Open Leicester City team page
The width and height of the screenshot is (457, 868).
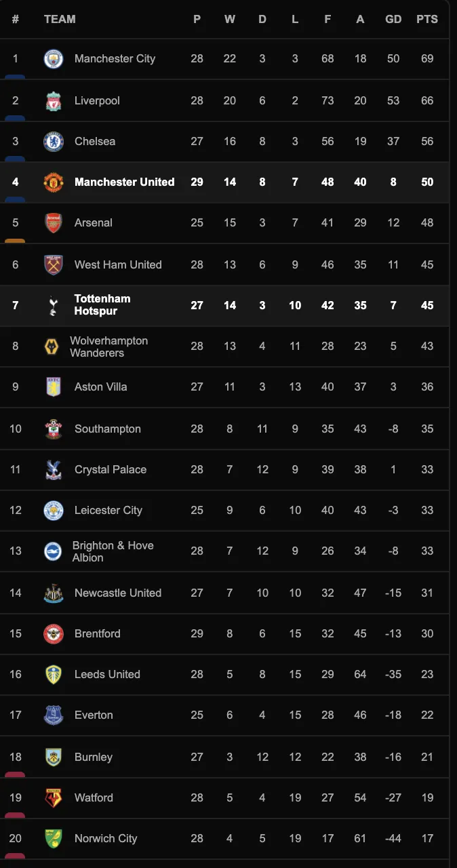(x=108, y=510)
